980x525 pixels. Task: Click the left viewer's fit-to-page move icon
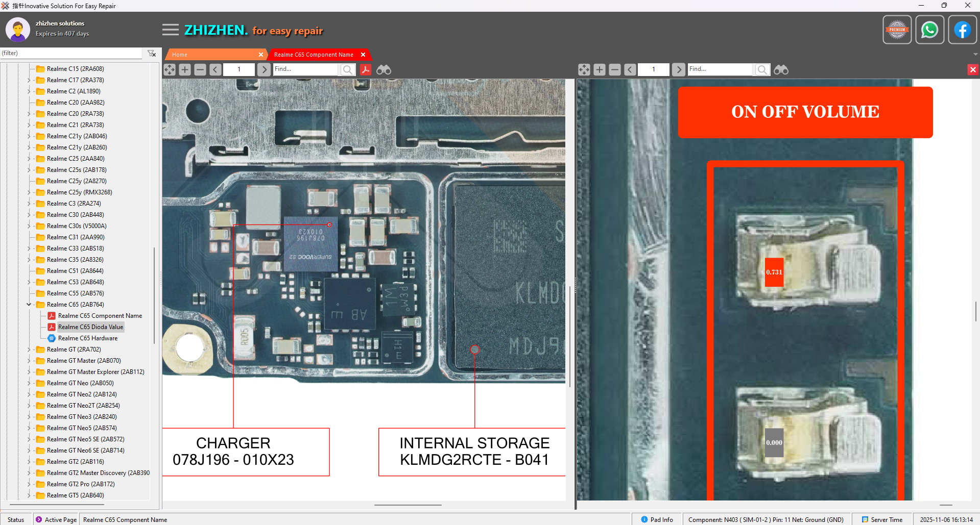170,70
